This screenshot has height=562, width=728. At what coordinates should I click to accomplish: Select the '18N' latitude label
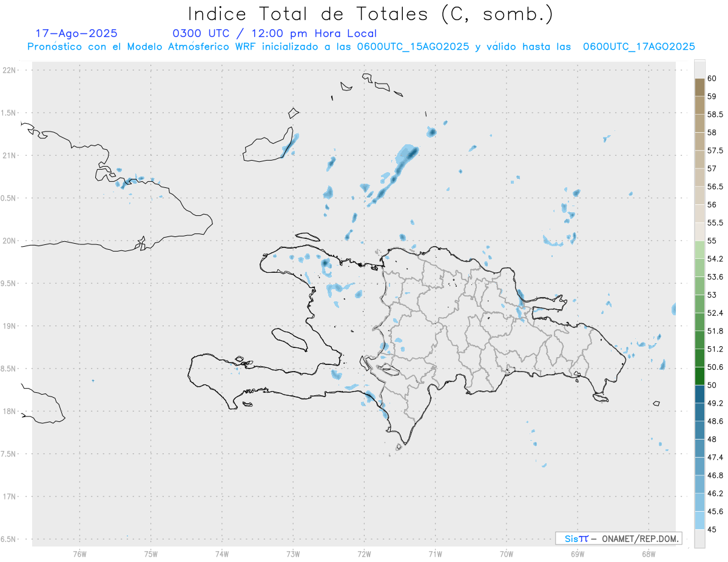(10, 411)
